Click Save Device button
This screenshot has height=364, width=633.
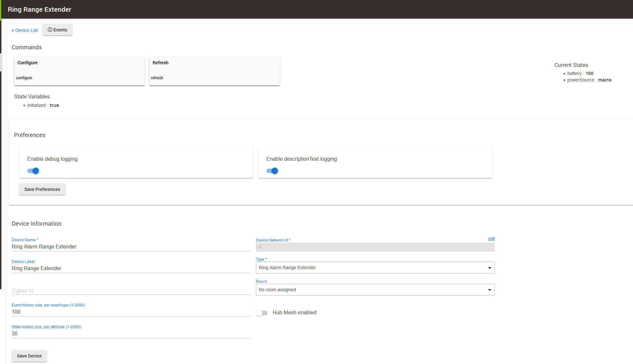(x=29, y=356)
